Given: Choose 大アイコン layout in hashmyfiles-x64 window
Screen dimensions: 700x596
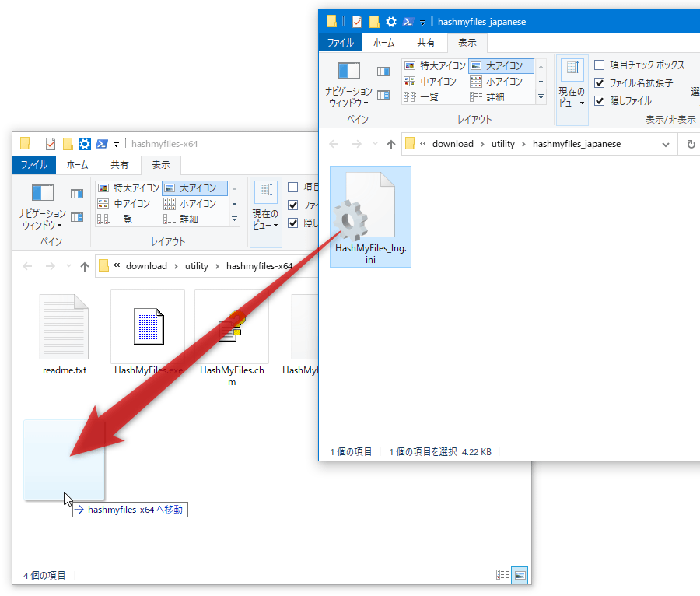Looking at the screenshot, I should pyautogui.click(x=194, y=188).
